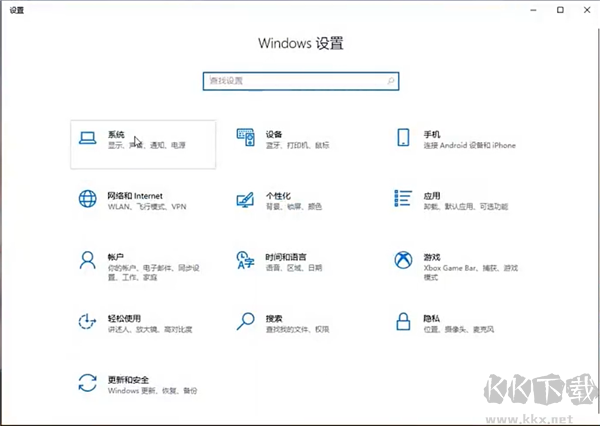Click '语音、区域、日期' description
The image size is (600, 426).
[294, 268]
